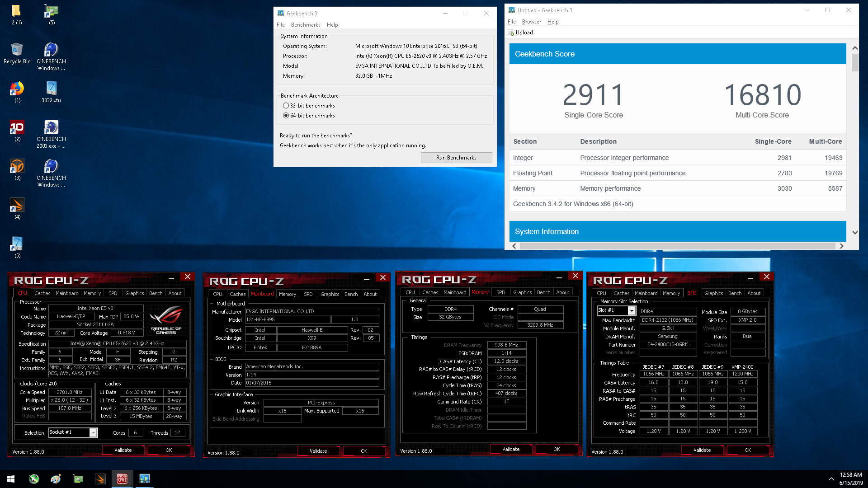Click the Core Speed 2781.8 MHz field

(x=70, y=392)
